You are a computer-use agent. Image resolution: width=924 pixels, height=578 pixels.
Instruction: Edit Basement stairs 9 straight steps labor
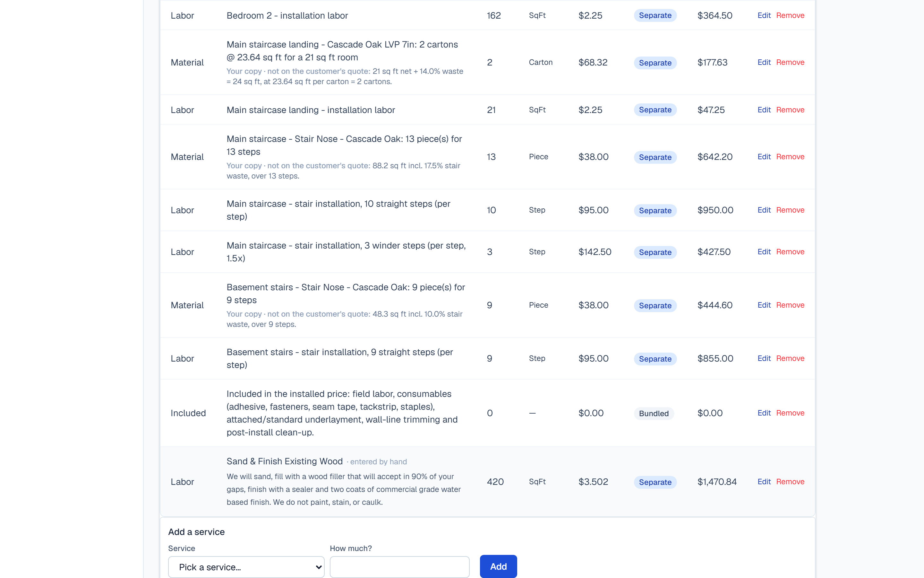click(x=764, y=359)
